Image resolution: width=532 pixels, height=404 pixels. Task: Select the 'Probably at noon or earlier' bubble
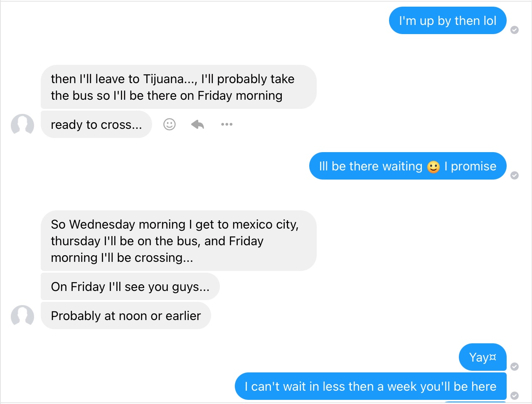(x=126, y=315)
